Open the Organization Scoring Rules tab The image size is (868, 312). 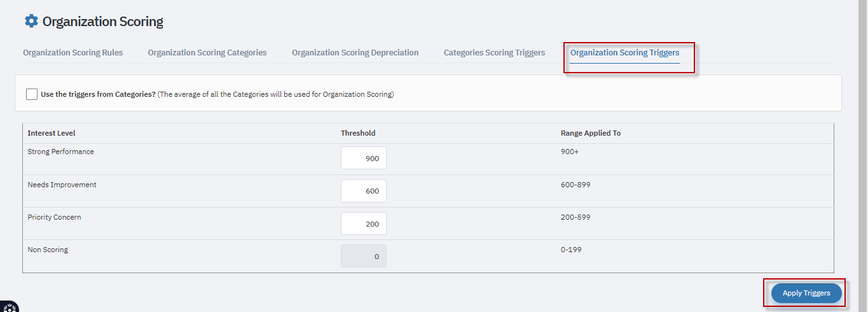(73, 53)
